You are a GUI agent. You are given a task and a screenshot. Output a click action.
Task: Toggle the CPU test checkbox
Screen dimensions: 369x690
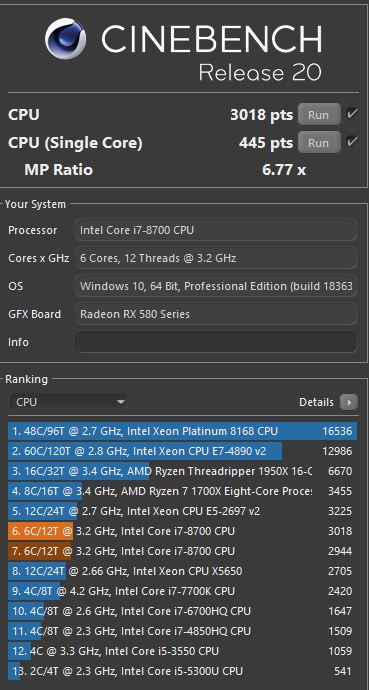coord(352,114)
